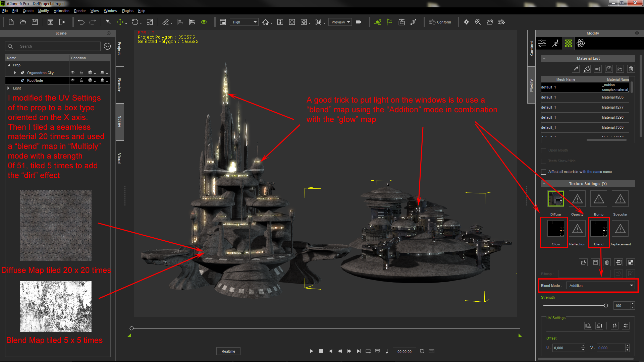Select the Material #265 row
Image resolution: width=644 pixels, height=362 pixels.
coord(585,97)
